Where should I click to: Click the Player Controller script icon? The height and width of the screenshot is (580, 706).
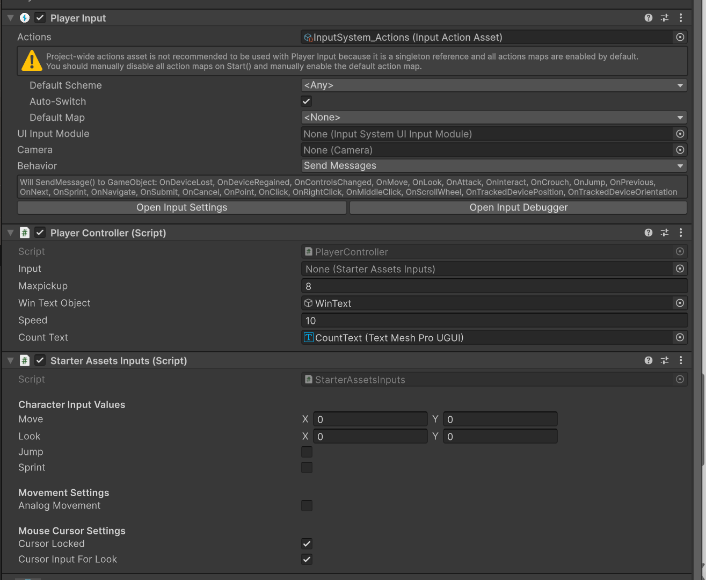[x=25, y=233]
